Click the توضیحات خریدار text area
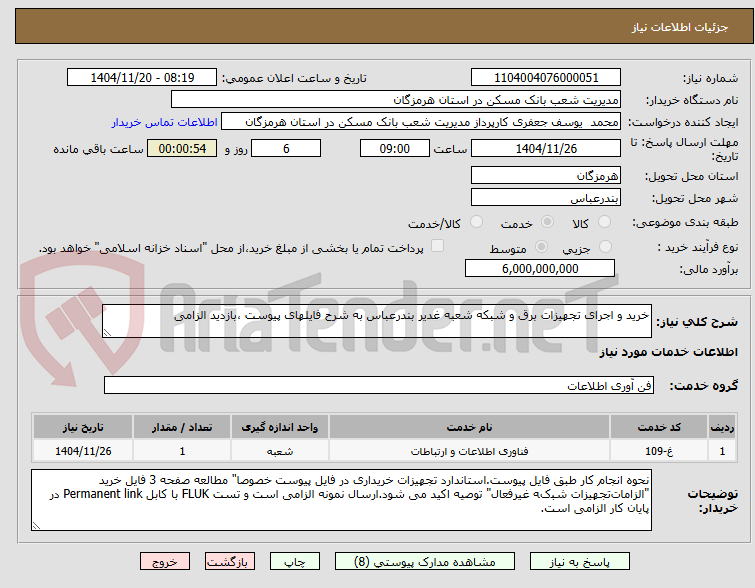 coord(341,500)
